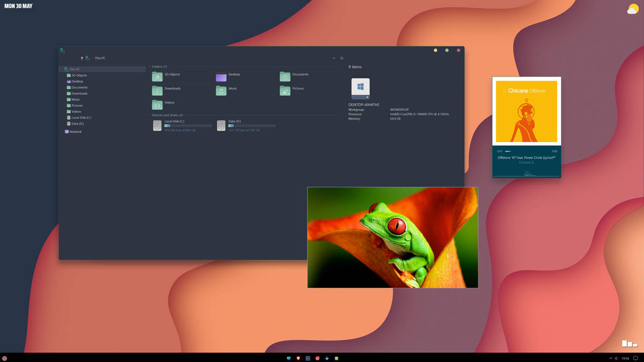Collapse the Folders (7) group
The image size is (644, 362).
tap(150, 66)
